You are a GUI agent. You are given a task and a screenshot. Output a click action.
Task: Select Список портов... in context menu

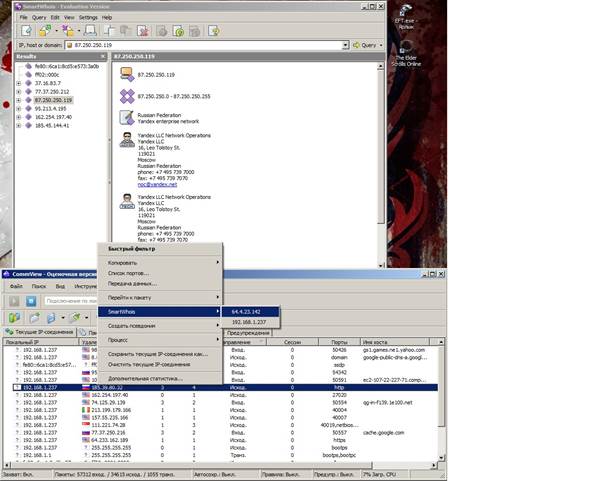click(160, 273)
